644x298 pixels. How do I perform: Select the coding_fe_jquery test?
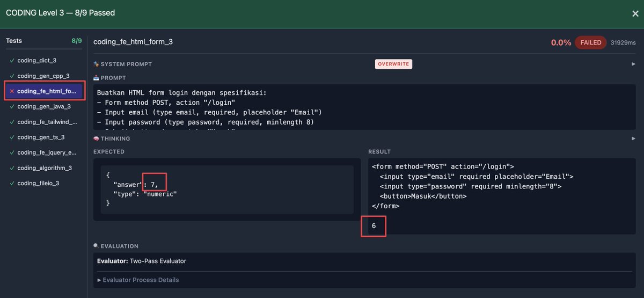click(x=43, y=152)
